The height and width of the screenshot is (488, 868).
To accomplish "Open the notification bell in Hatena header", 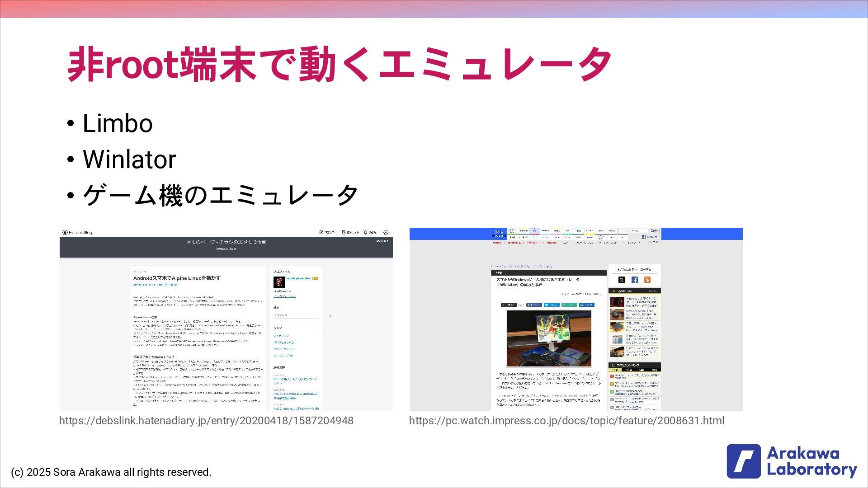I will coord(365,232).
